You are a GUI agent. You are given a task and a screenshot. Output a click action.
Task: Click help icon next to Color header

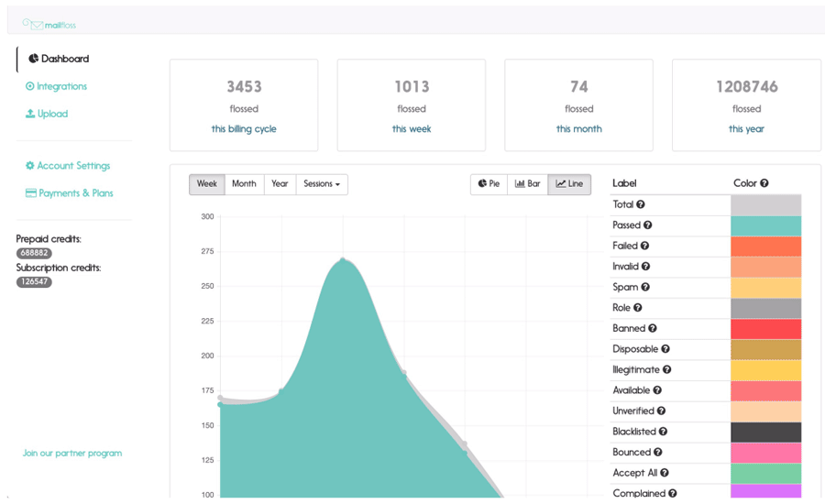click(x=764, y=183)
